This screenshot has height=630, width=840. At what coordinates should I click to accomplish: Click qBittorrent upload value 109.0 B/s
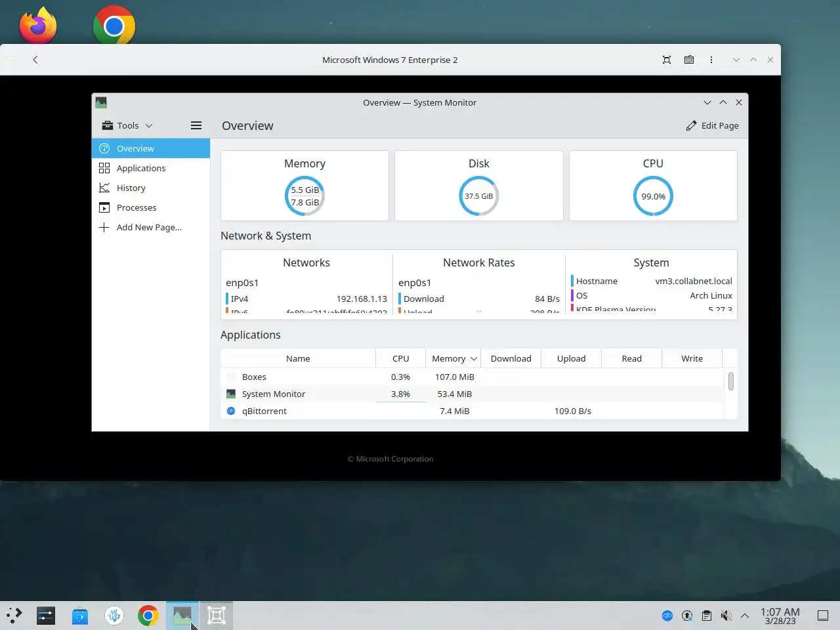click(x=572, y=411)
